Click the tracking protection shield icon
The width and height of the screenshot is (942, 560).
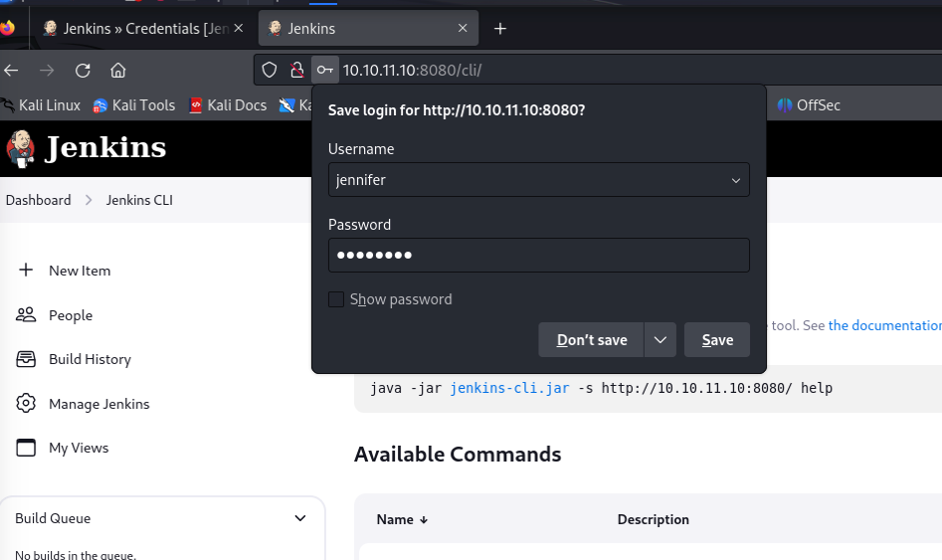(270, 71)
